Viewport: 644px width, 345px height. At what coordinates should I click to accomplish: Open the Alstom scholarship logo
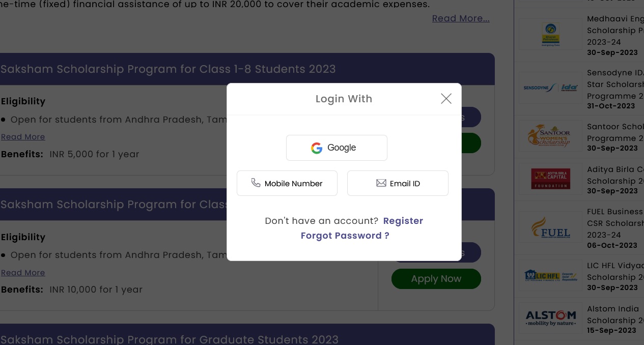pyautogui.click(x=550, y=319)
